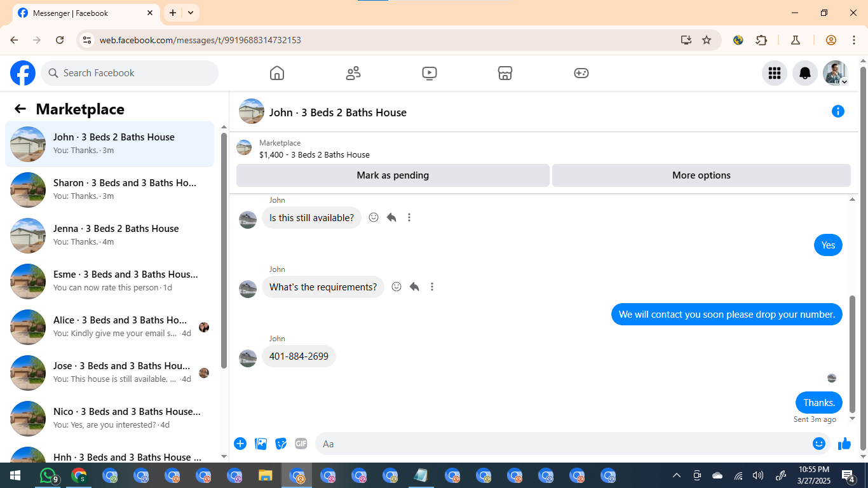This screenshot has height=488, width=868.
Task: Click the sent message 'We will contact you soon'
Action: [x=727, y=315]
